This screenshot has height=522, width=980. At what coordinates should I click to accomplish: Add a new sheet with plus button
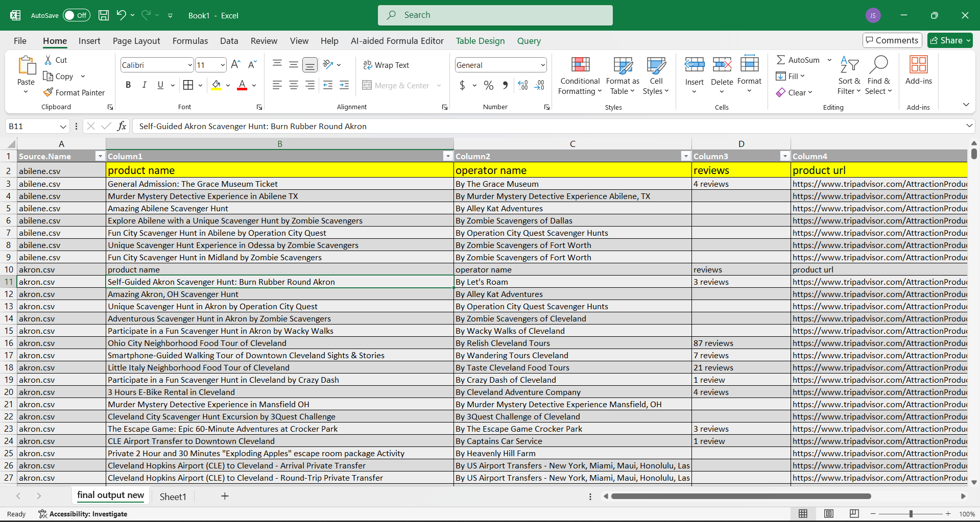(225, 496)
